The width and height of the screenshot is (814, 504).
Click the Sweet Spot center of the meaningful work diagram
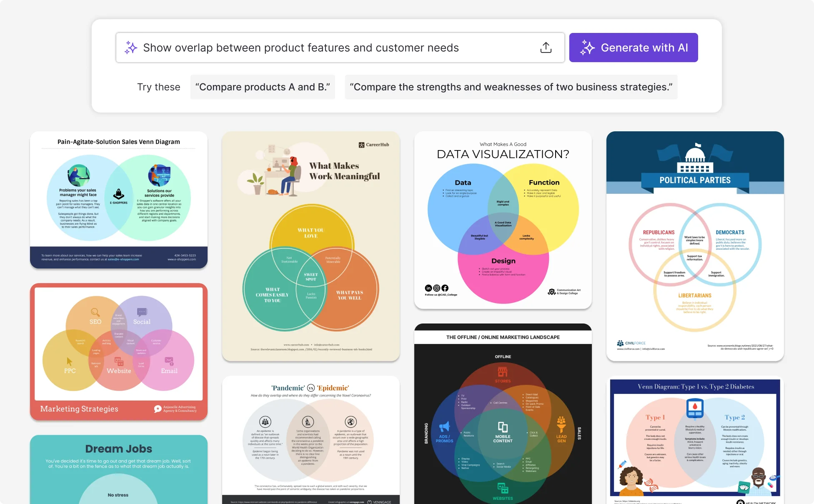click(x=311, y=277)
